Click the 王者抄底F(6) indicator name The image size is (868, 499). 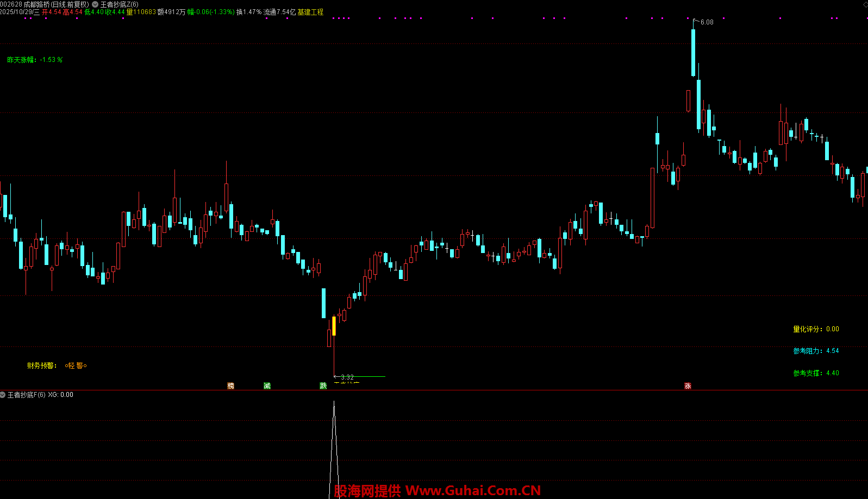click(26, 395)
